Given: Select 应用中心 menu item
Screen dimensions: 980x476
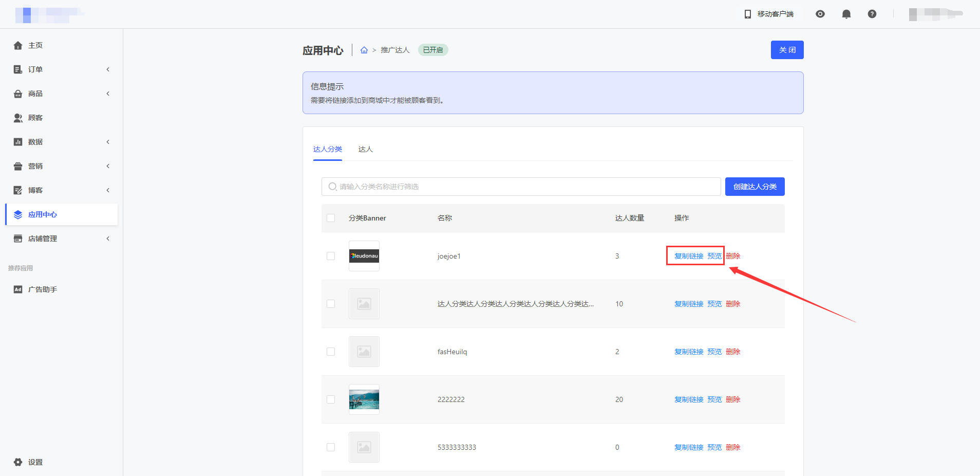Looking at the screenshot, I should pos(62,214).
